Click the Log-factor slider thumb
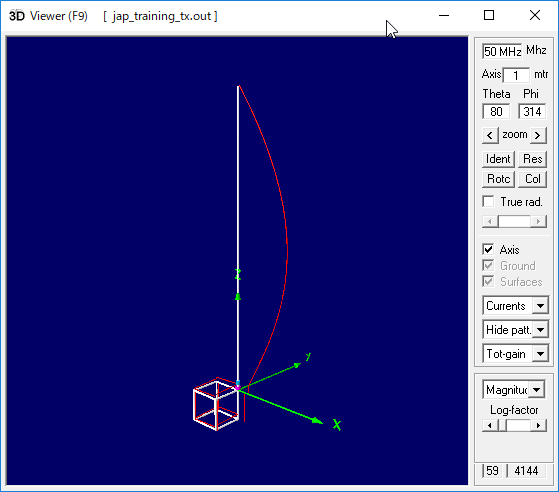Image resolution: width=559 pixels, height=492 pixels. [x=503, y=425]
